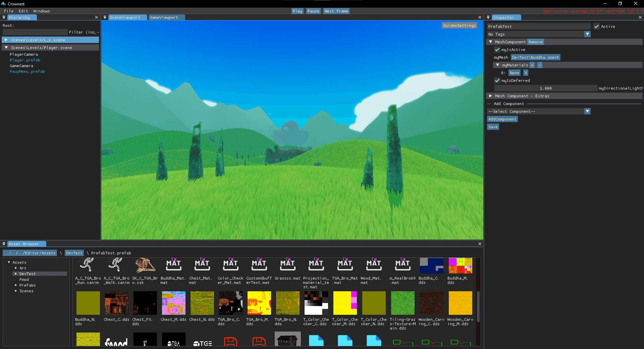The image size is (644, 349).
Task: Select the Tiling-Grass-Texture-Main.dds texture thumbnail
Action: click(402, 303)
